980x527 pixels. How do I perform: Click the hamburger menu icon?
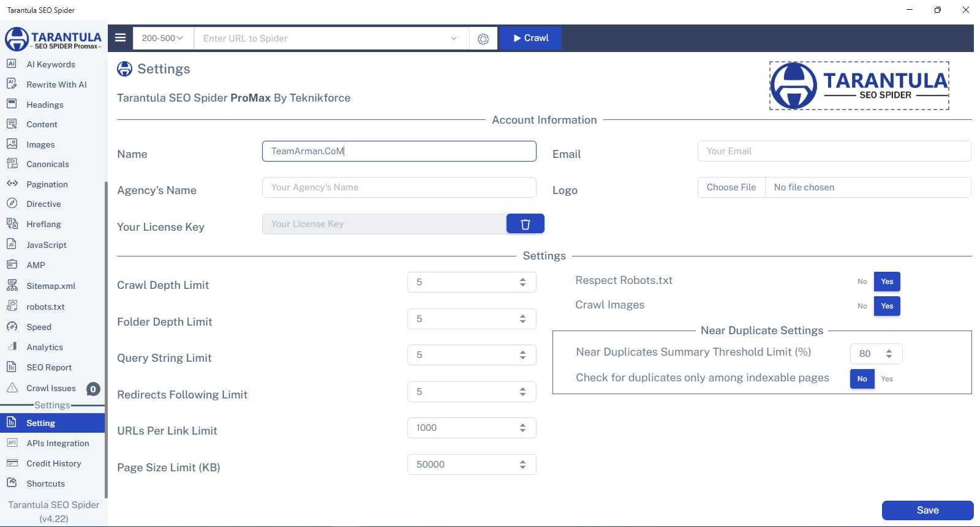(121, 38)
